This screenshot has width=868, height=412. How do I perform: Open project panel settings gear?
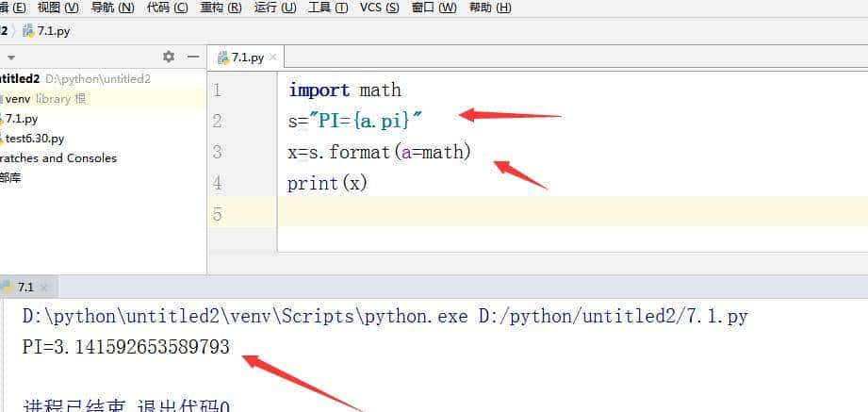pyautogui.click(x=169, y=57)
